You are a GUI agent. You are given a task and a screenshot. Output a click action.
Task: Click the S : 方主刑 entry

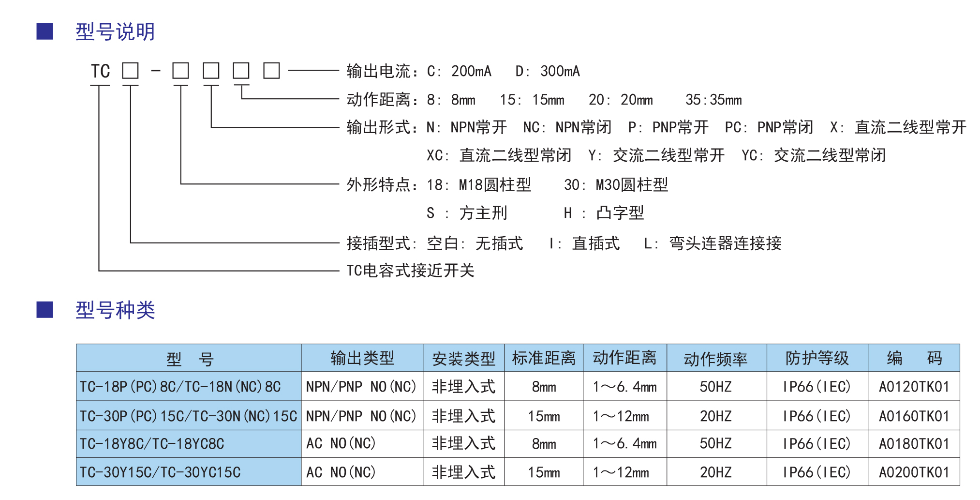(467, 213)
